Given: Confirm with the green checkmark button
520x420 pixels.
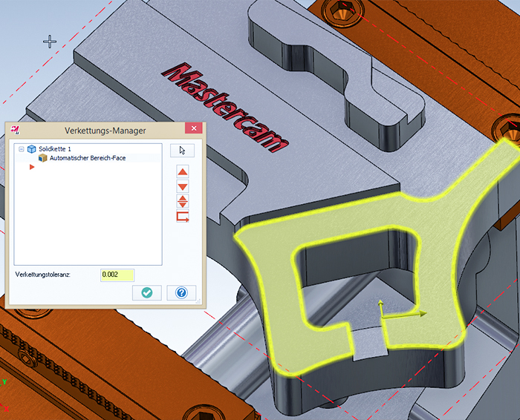Looking at the screenshot, I should [x=146, y=292].
